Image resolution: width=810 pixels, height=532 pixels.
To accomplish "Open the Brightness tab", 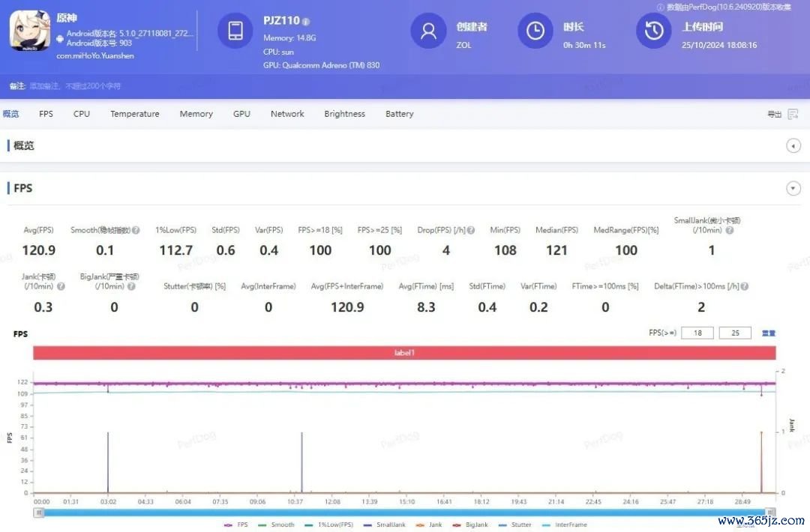I will click(x=344, y=114).
